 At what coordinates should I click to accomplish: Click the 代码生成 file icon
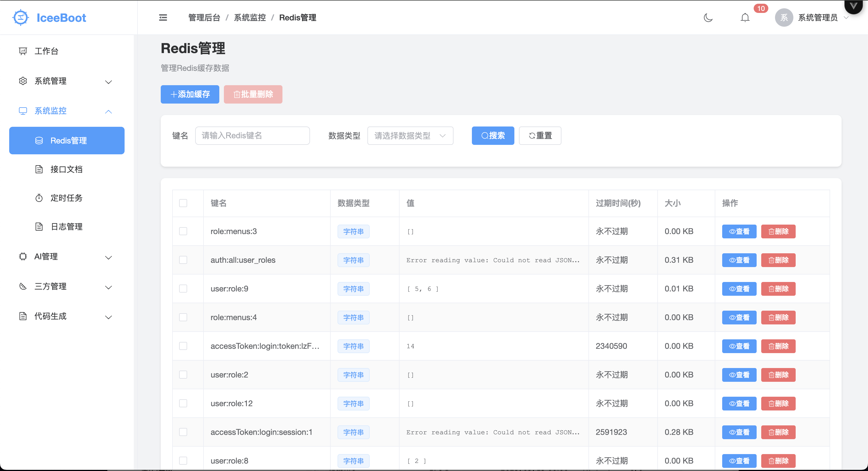pos(23,316)
